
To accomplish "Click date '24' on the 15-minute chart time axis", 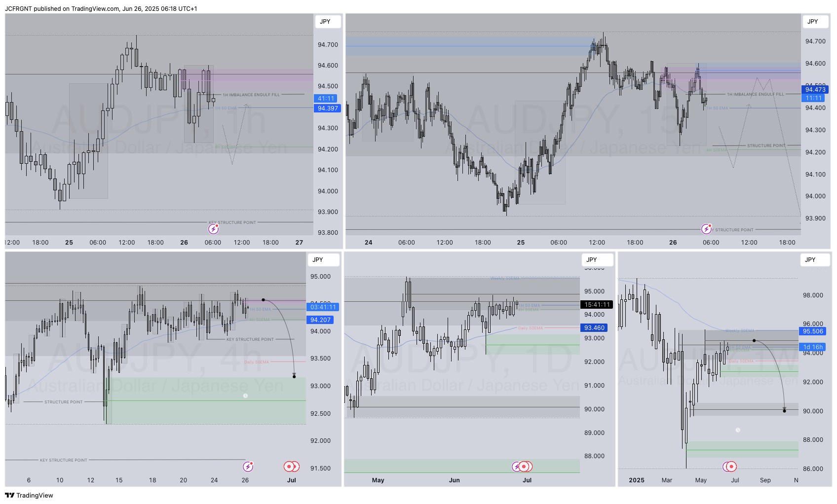I will pyautogui.click(x=368, y=243).
